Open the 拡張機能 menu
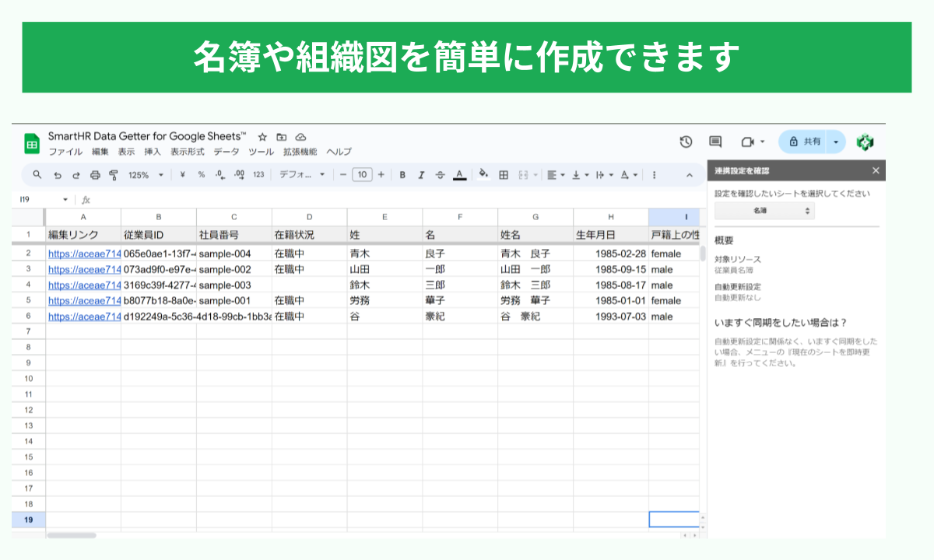934x560 pixels. 300,152
